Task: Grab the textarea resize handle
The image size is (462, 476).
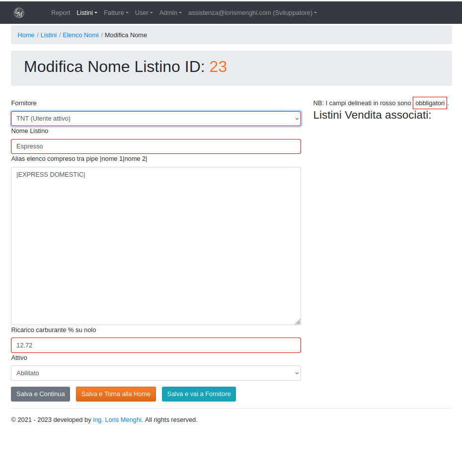Action: point(298,322)
